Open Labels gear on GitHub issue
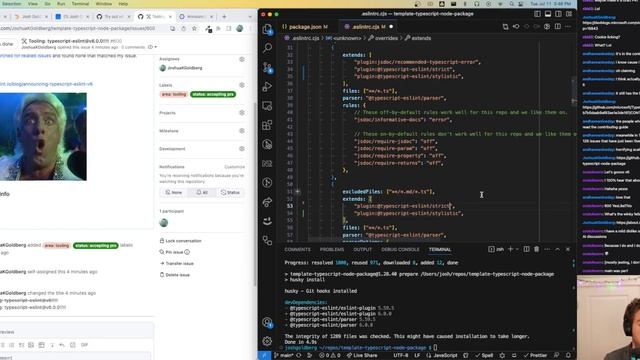This screenshot has width=640, height=360. tap(242, 85)
